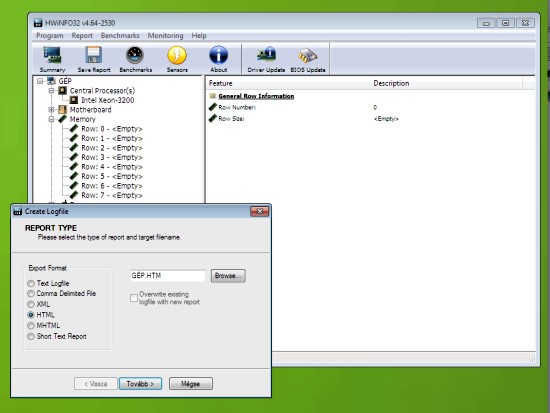550x413 pixels.
Task: Click the Driver Update toolbar icon
Action: pyautogui.click(x=266, y=55)
